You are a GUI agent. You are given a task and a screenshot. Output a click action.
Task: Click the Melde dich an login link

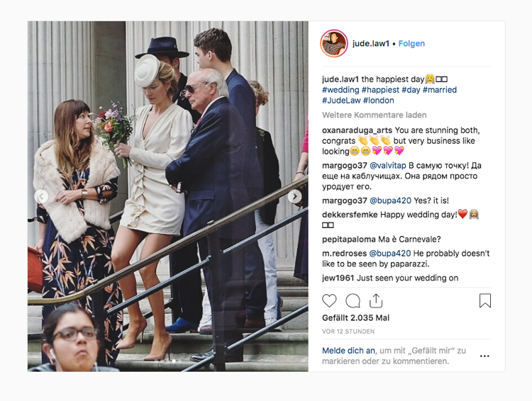pyautogui.click(x=348, y=351)
